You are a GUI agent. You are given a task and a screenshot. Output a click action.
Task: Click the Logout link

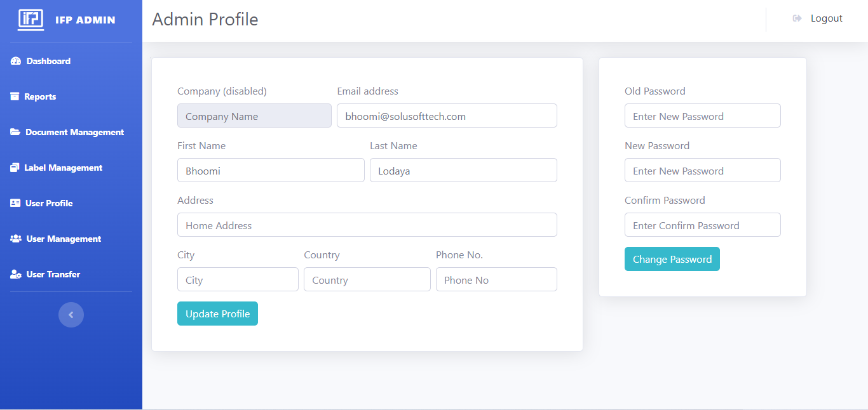coord(826,18)
